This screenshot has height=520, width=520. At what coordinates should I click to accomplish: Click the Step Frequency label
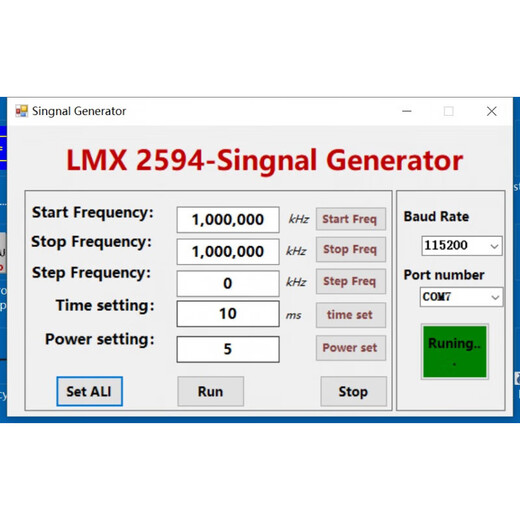(91, 273)
